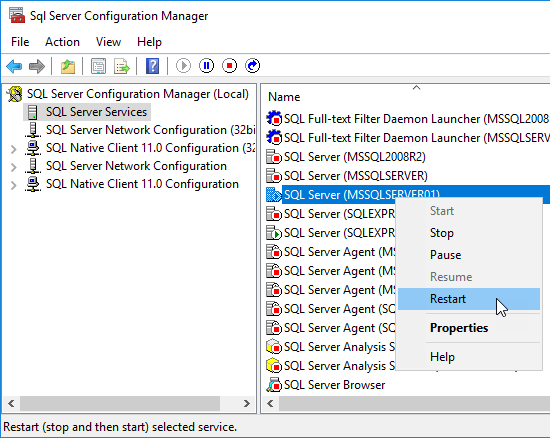Screen dimensions: 550x438
Task: Click the Forward arrow toolbar icon
Action: [x=37, y=66]
